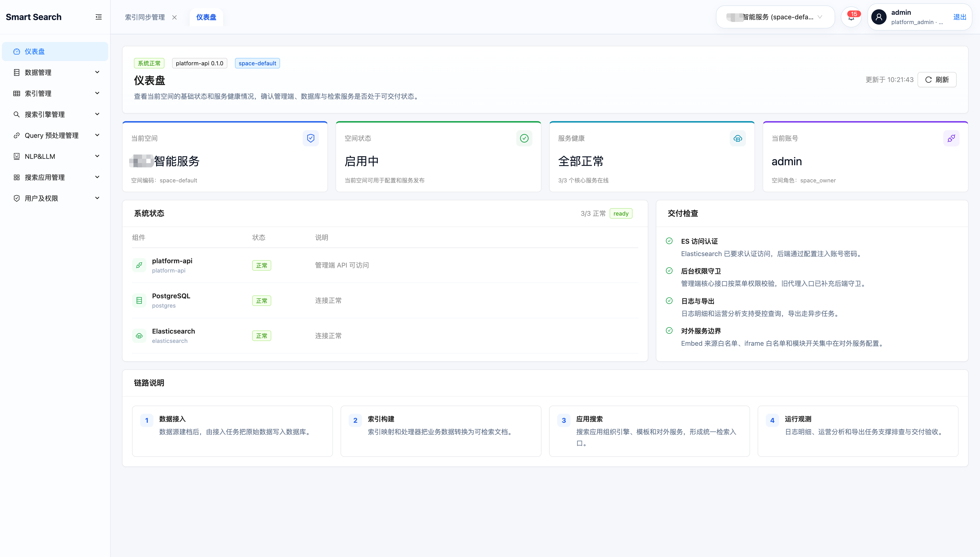The image size is (980, 557).
Task: Click the check icon beside 后台权限守卫
Action: (x=669, y=271)
